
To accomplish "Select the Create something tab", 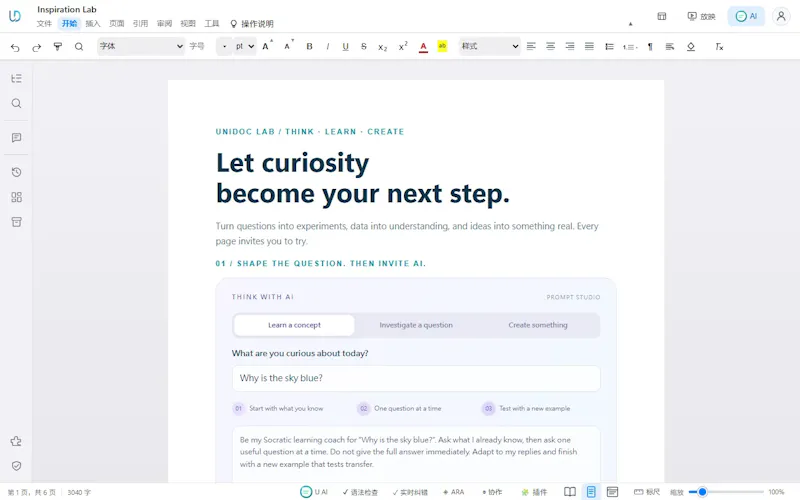I will (538, 325).
